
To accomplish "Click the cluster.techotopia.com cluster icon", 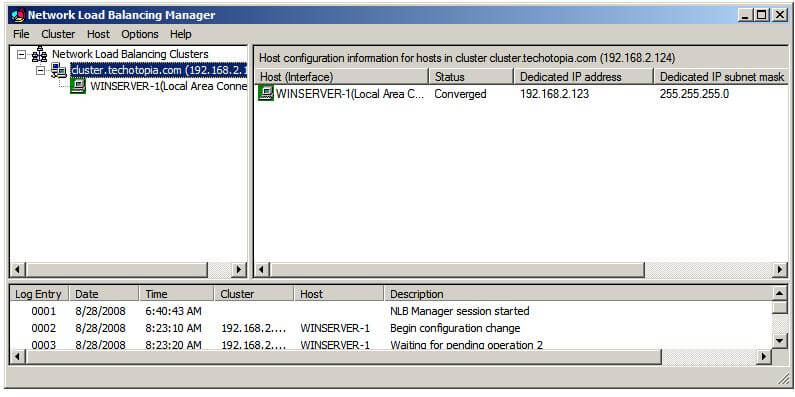I will tap(58, 70).
